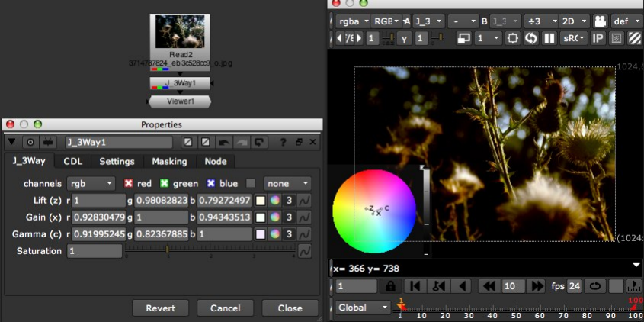Click the Close button

point(290,308)
